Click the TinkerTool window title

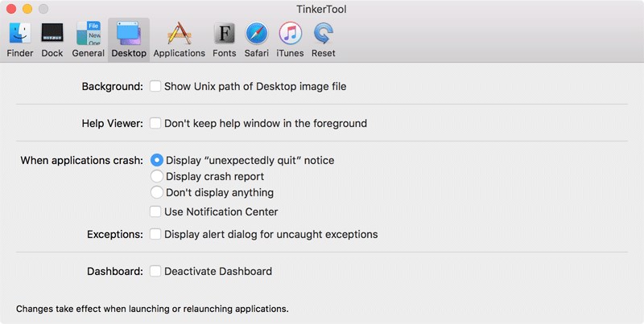[321, 9]
